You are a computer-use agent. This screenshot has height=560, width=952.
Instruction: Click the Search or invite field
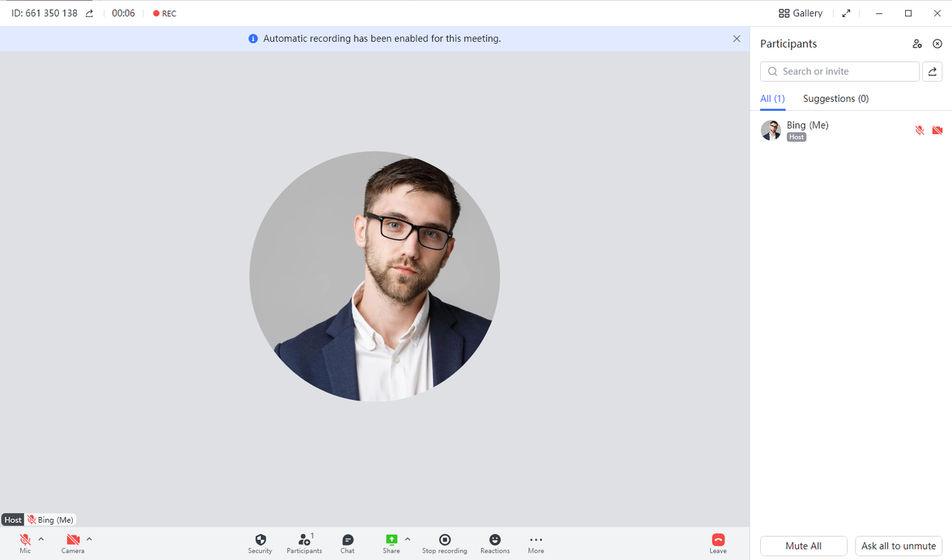click(x=840, y=71)
